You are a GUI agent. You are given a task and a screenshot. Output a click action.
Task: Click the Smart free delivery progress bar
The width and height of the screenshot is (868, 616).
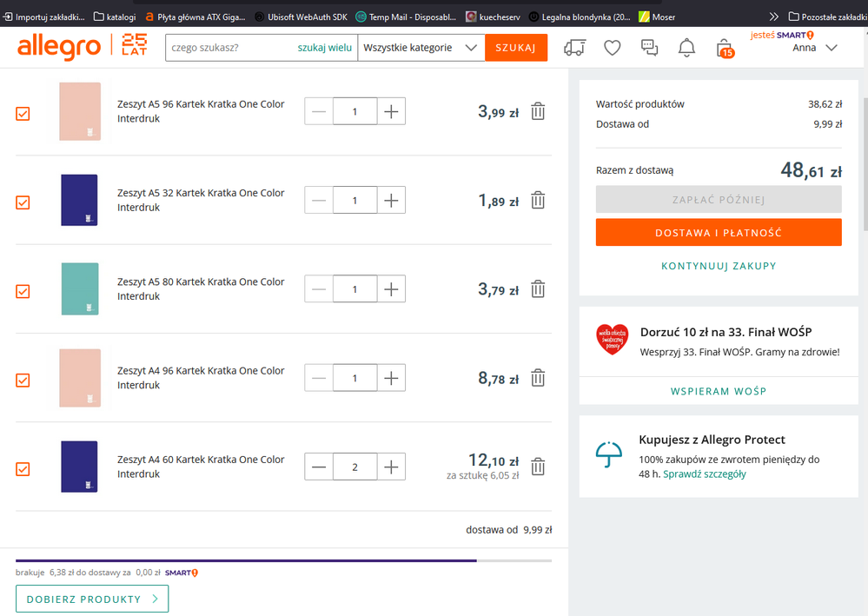click(x=283, y=560)
